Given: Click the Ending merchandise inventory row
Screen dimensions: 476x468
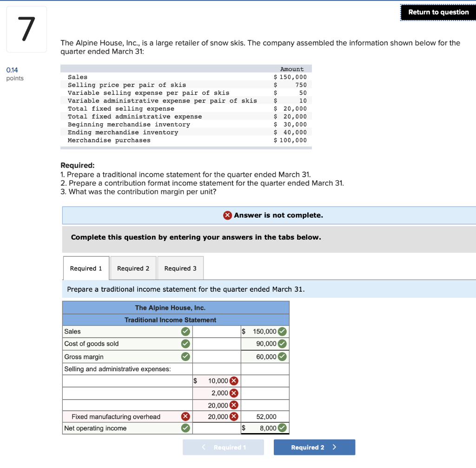Looking at the screenshot, I should click(x=186, y=132).
